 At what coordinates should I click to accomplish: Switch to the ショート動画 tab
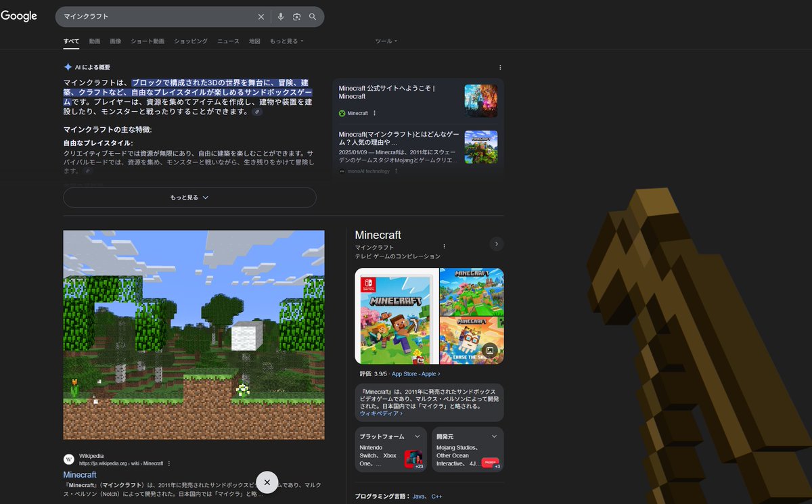[x=148, y=41]
